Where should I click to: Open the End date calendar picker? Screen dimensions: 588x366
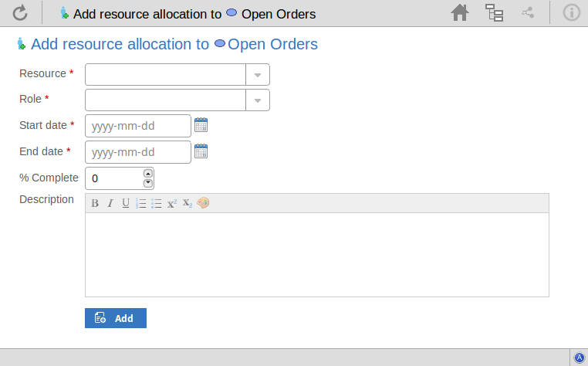tap(201, 151)
